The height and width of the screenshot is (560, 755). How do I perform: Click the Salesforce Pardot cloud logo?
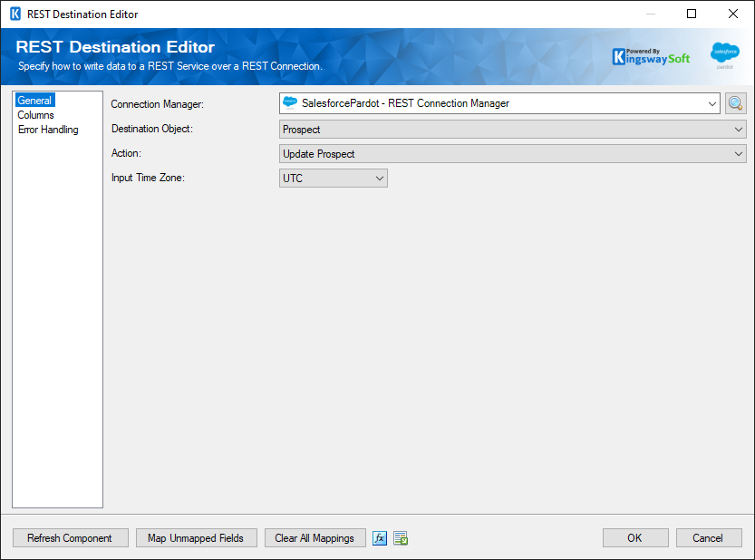pyautogui.click(x=725, y=55)
